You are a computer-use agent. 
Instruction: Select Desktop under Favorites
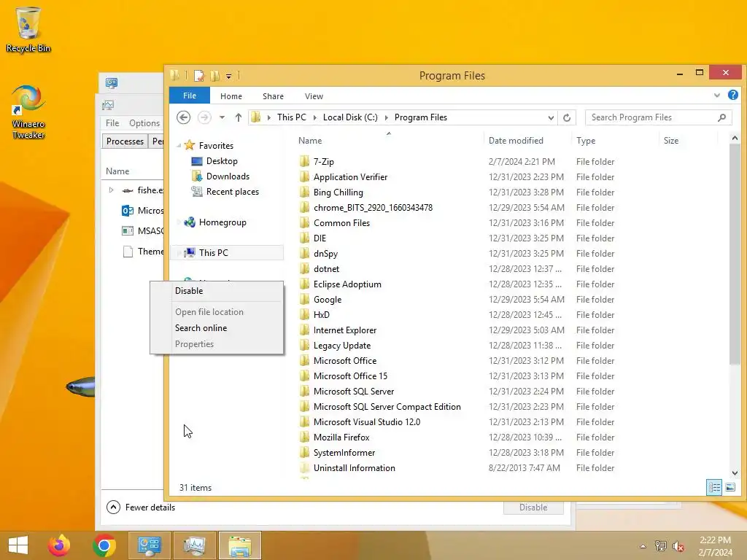[x=222, y=161]
